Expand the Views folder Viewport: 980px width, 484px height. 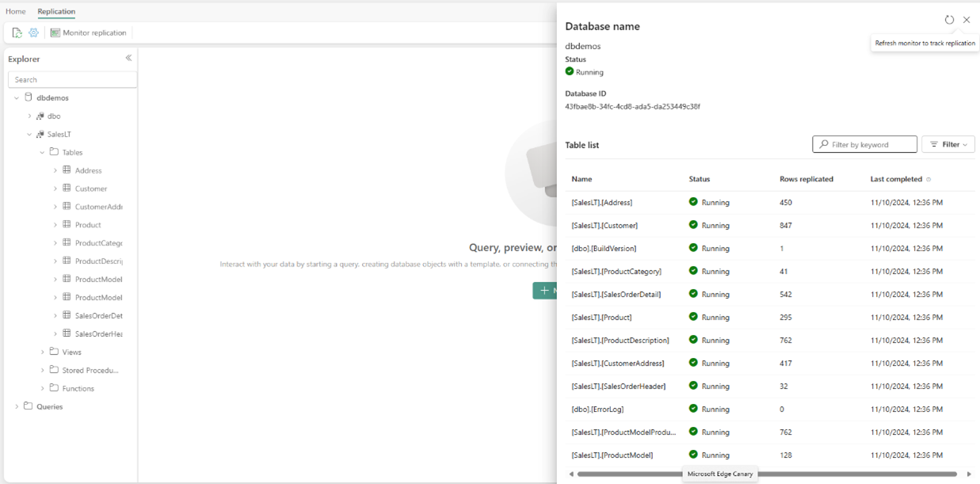[x=42, y=352]
